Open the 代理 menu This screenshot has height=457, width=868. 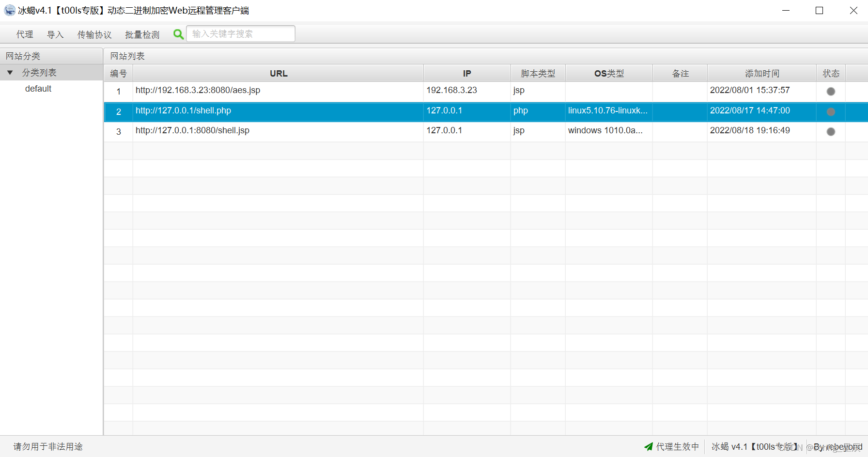click(x=25, y=34)
